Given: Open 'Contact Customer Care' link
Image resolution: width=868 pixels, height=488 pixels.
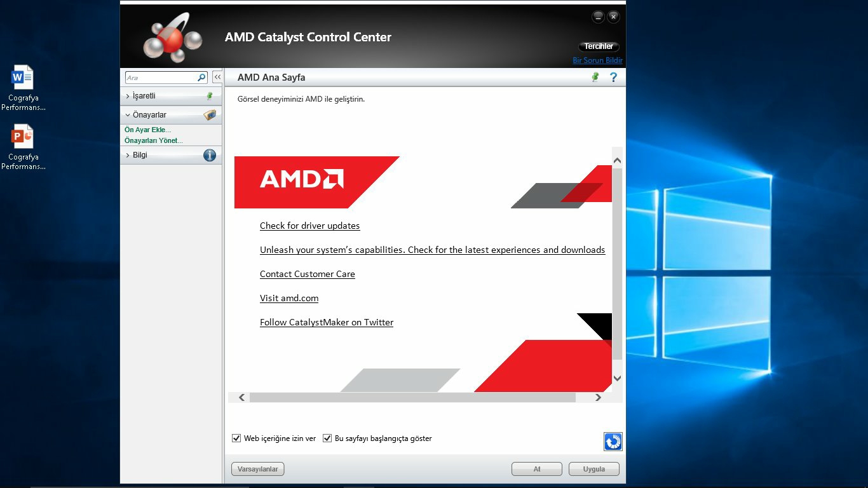Looking at the screenshot, I should click(307, 274).
